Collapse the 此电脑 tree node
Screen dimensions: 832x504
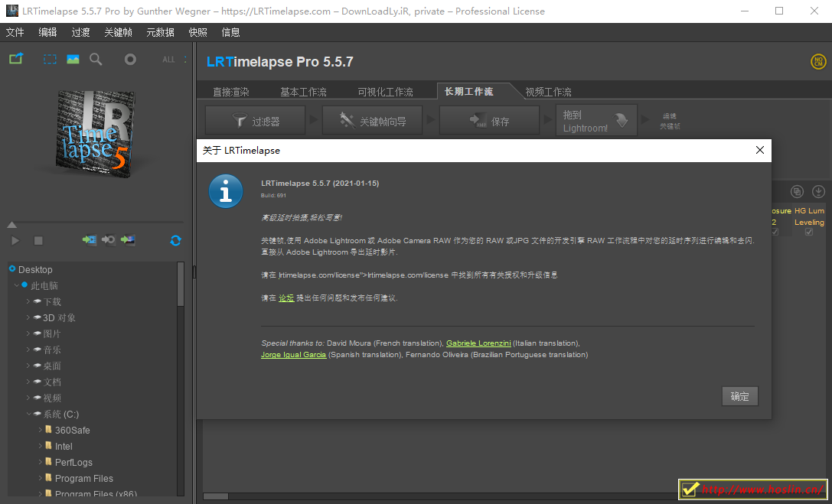point(16,285)
